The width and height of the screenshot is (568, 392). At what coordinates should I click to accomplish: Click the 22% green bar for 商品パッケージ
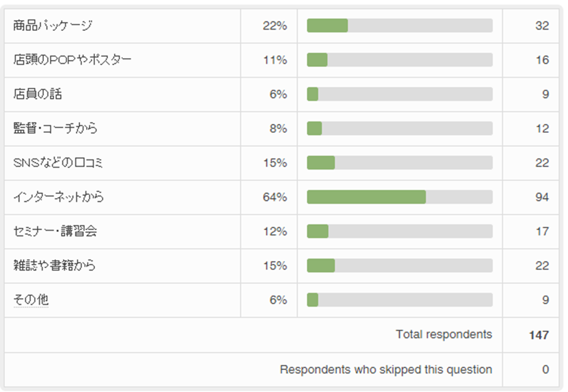tap(327, 26)
